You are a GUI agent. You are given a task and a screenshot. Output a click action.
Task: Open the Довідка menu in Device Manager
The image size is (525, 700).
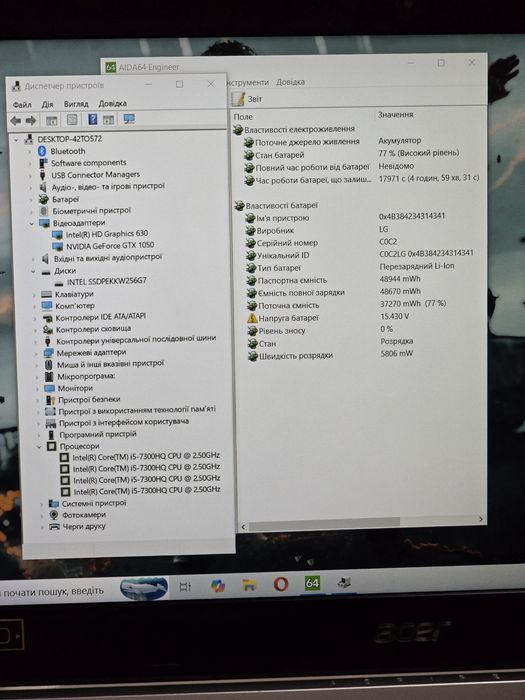click(112, 103)
